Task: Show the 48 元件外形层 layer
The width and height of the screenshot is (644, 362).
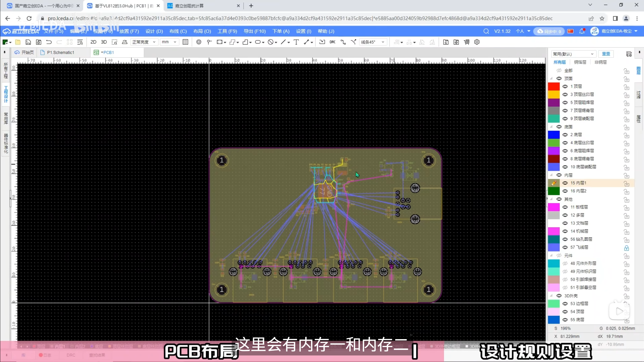Action: tap(565, 263)
